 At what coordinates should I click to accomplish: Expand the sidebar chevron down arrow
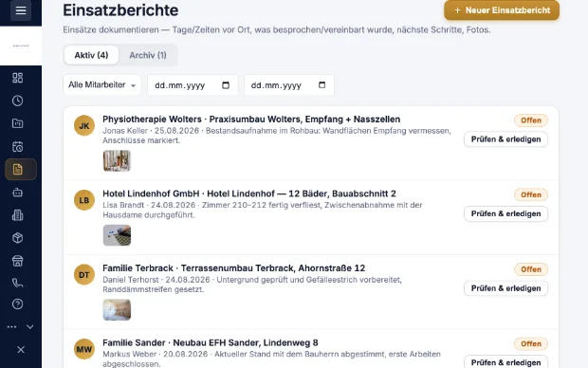30,326
